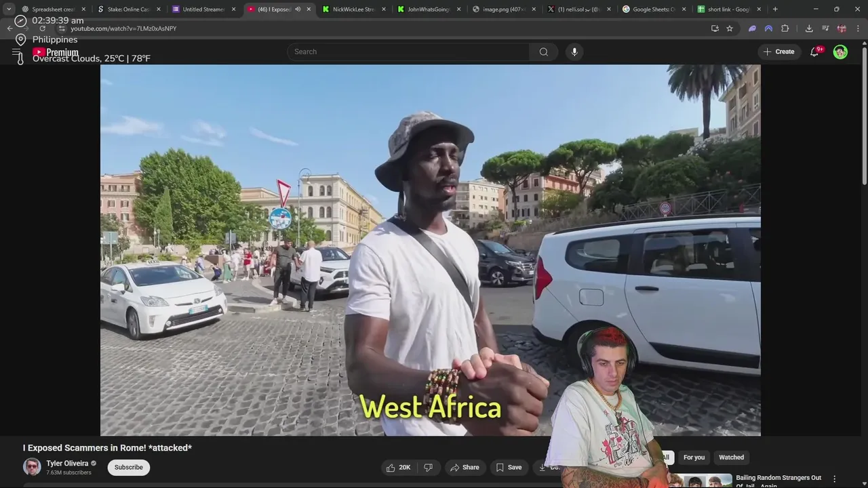Click Tyler Oliveira channel avatar

[32, 467]
